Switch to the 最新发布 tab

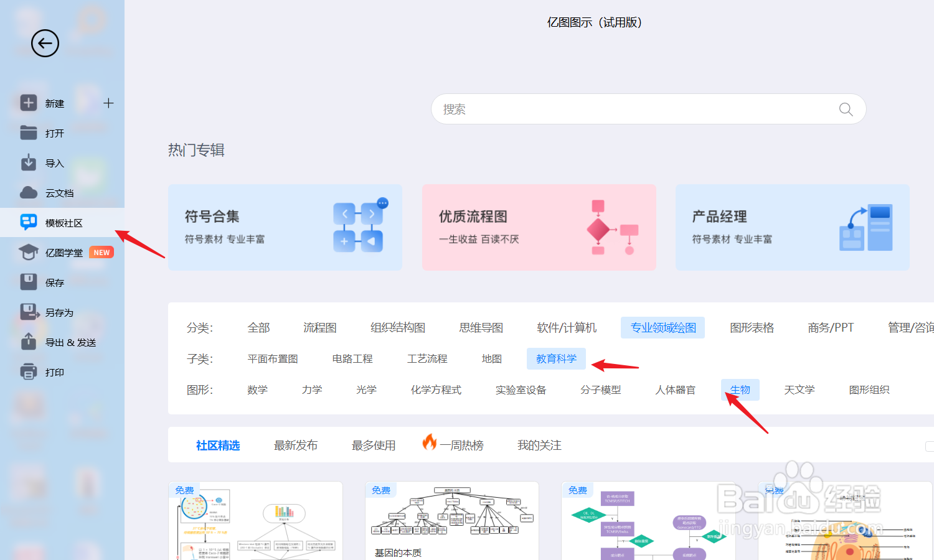pyautogui.click(x=296, y=445)
